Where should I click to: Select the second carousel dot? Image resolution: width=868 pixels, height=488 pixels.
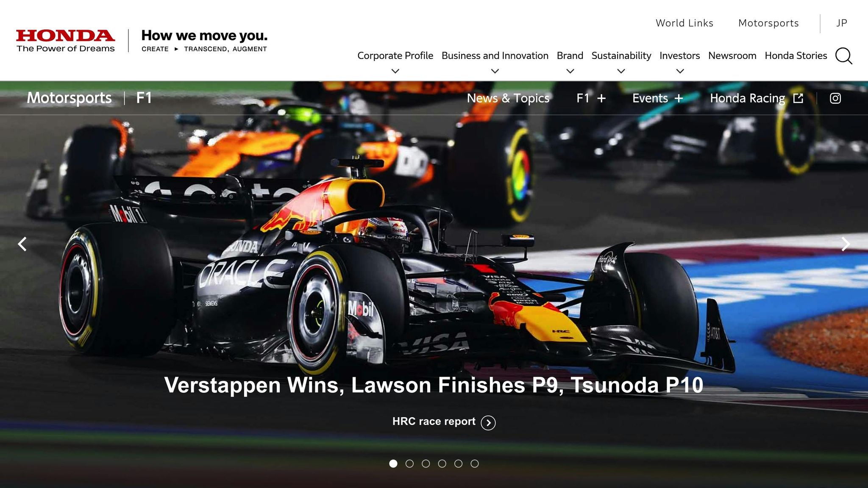coord(409,463)
